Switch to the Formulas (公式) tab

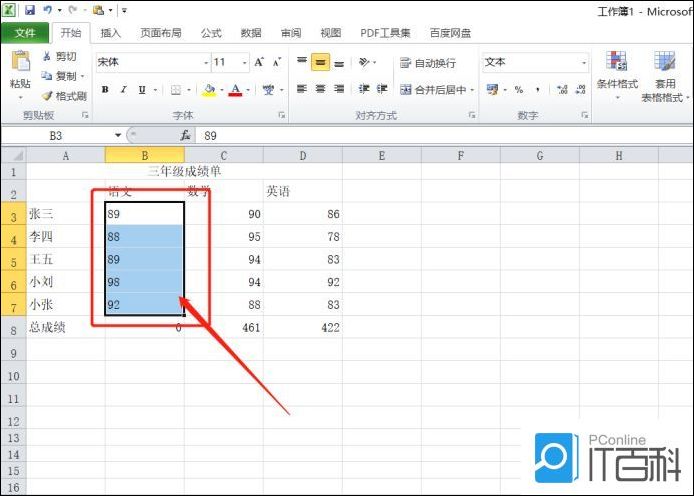211,33
